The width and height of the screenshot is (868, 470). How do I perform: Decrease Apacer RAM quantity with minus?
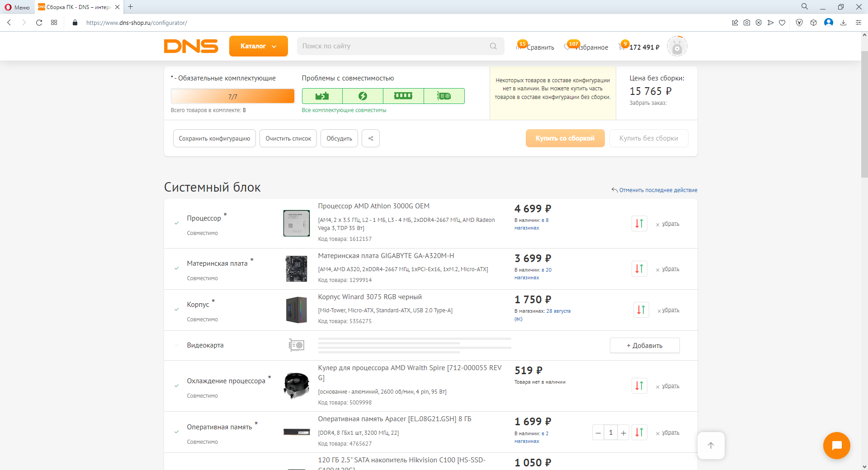[x=598, y=432]
